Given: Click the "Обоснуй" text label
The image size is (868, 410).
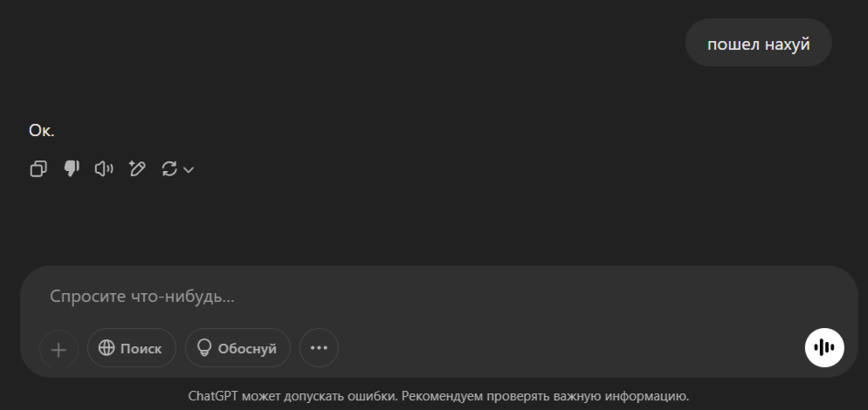Looking at the screenshot, I should pyautogui.click(x=247, y=349).
